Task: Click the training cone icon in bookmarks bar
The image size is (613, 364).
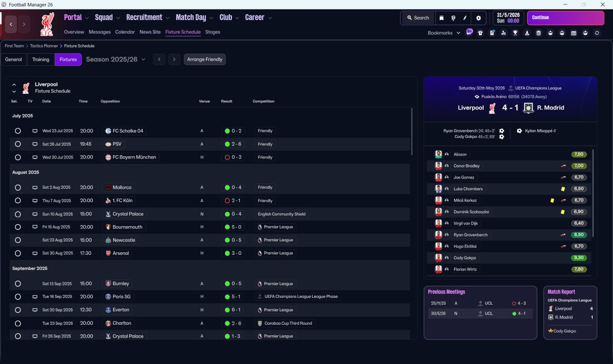Action: 527,33
